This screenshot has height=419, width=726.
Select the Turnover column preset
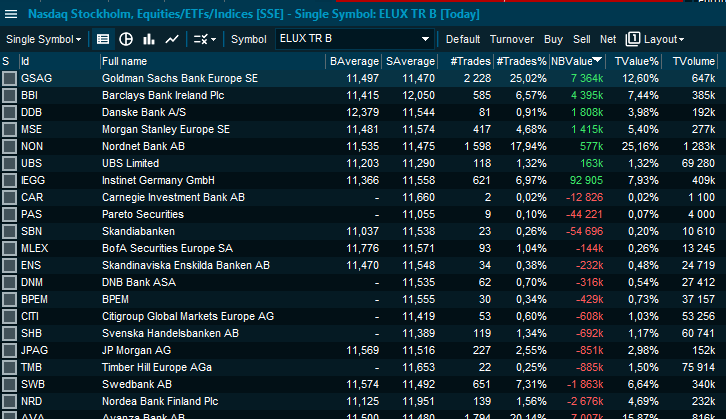[x=512, y=39]
